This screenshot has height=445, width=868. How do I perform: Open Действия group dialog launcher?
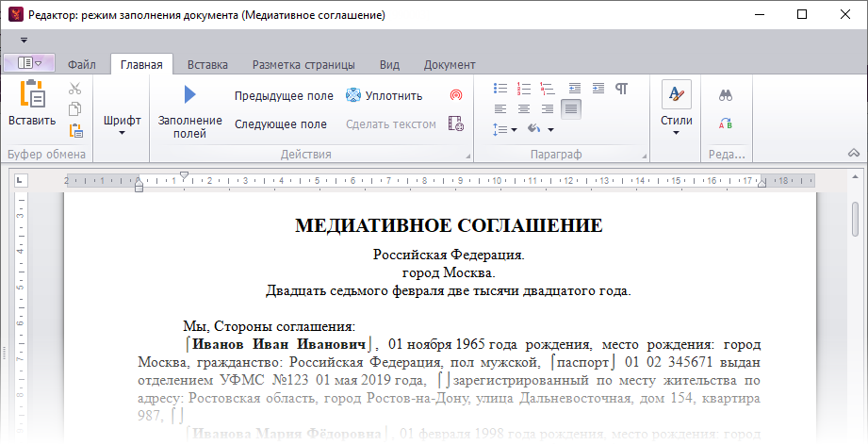coord(468,157)
